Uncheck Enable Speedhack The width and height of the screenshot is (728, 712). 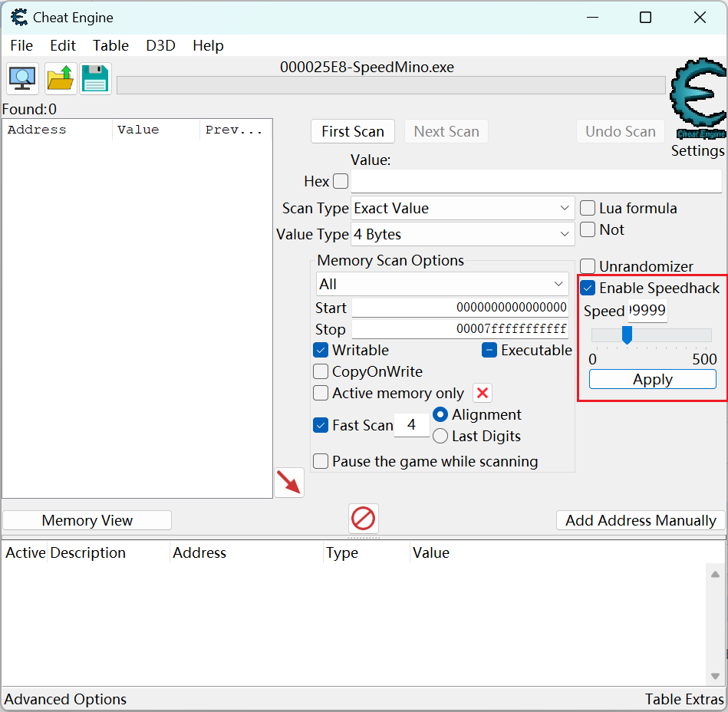tap(588, 288)
